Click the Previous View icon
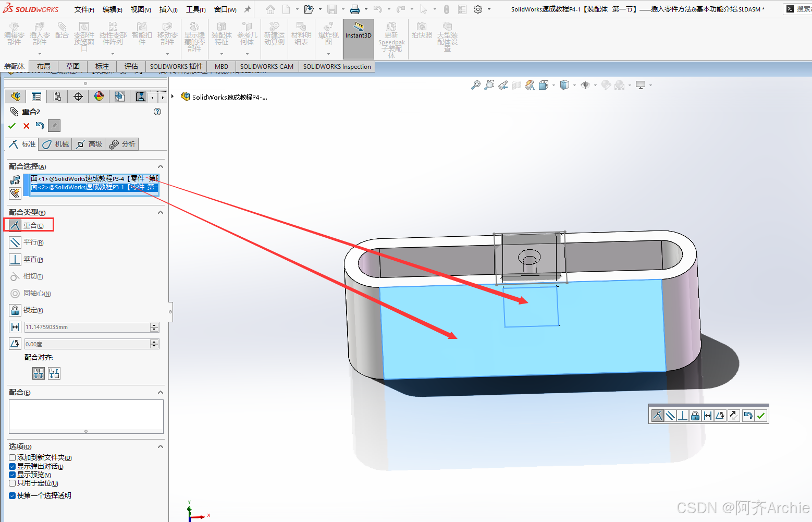 (x=502, y=85)
